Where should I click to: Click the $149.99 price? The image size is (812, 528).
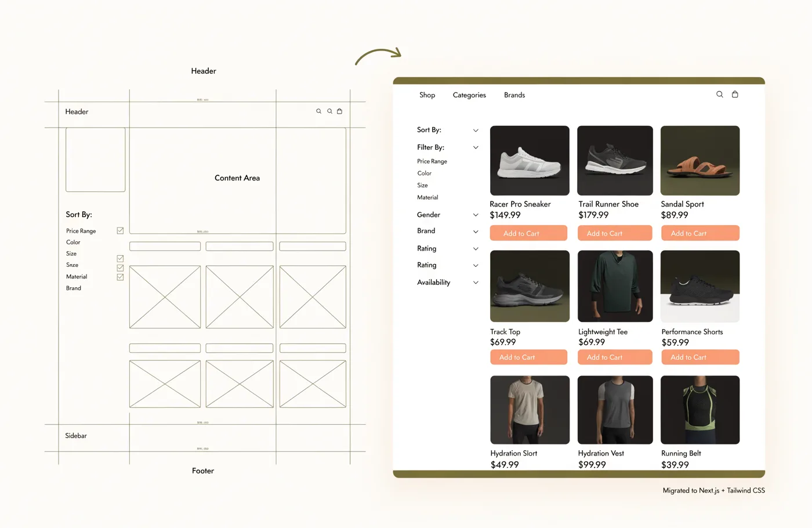[505, 215]
